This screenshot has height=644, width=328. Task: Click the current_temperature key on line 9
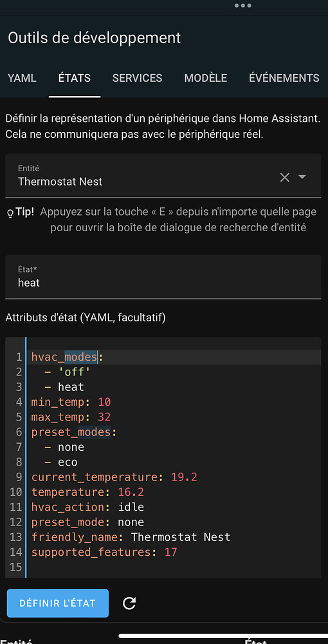coord(95,477)
